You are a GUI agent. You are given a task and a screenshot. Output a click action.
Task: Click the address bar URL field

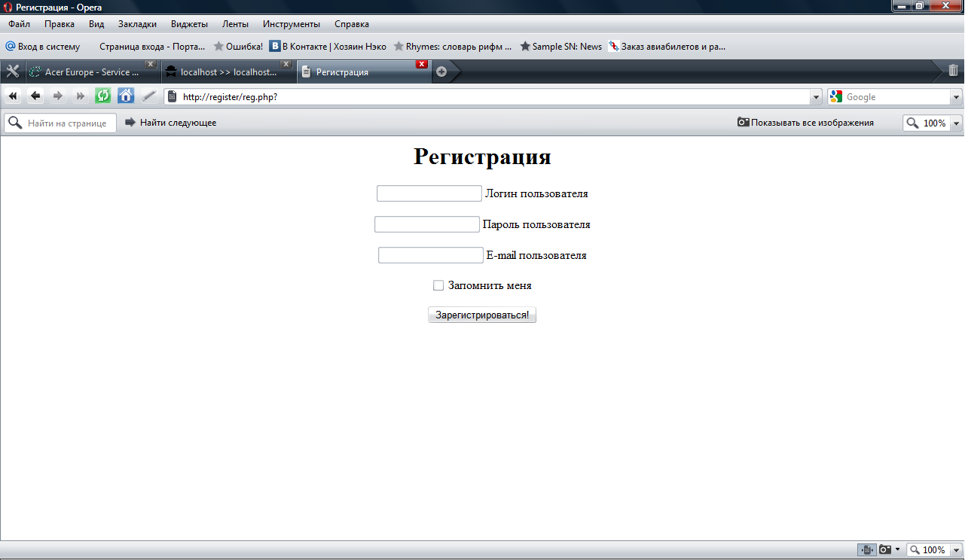point(493,97)
